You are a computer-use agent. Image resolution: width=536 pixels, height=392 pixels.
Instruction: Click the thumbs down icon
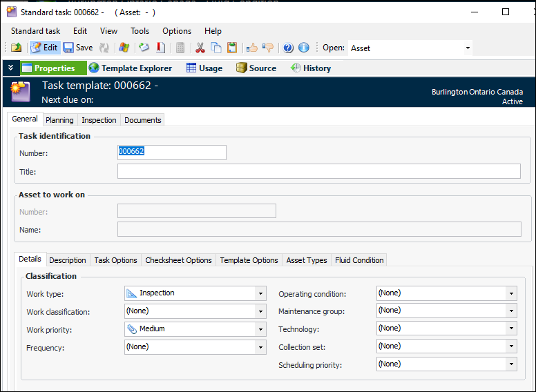268,48
